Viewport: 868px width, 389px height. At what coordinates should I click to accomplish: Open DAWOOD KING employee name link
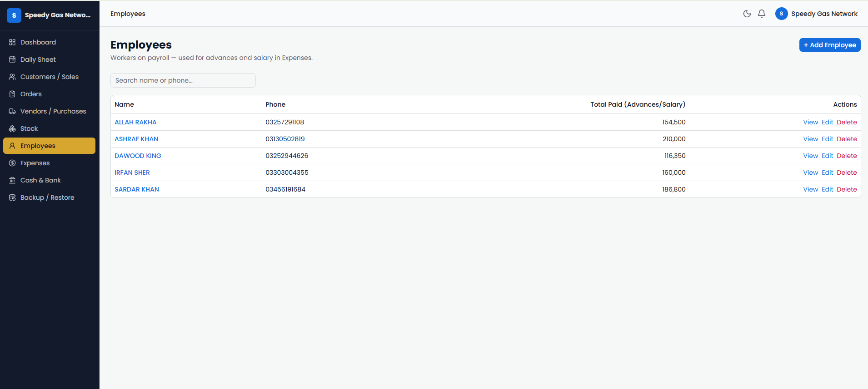point(138,156)
